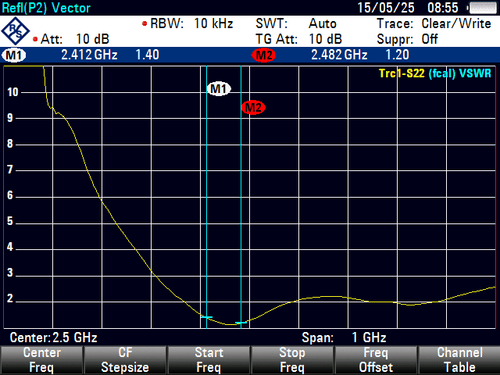500x375 pixels.
Task: Click the y-axis label 2
Action: 10,298
